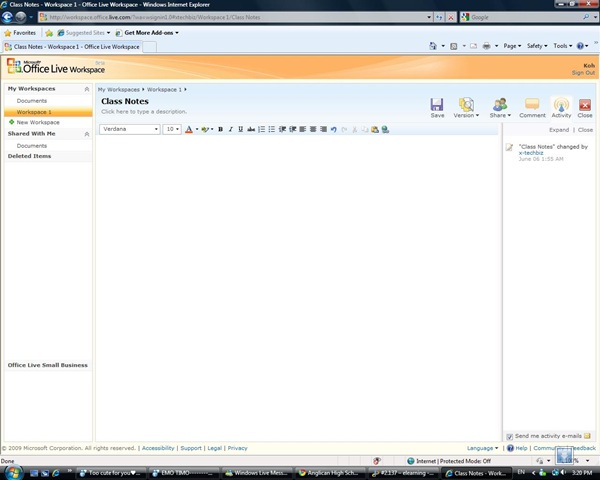Image resolution: width=600 pixels, height=480 pixels.
Task: Click the Undo arrow in editor toolbar
Action: coord(334,129)
